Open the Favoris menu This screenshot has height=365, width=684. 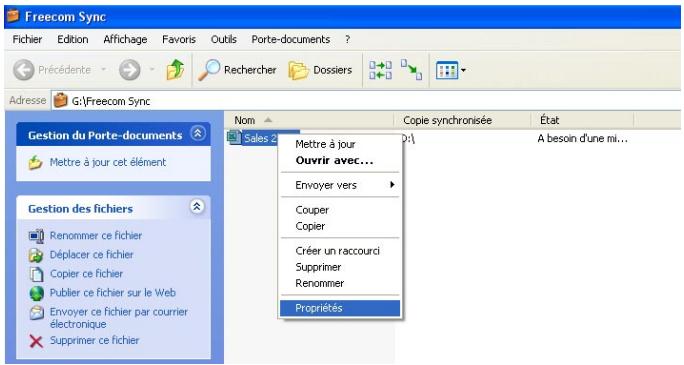click(x=179, y=39)
